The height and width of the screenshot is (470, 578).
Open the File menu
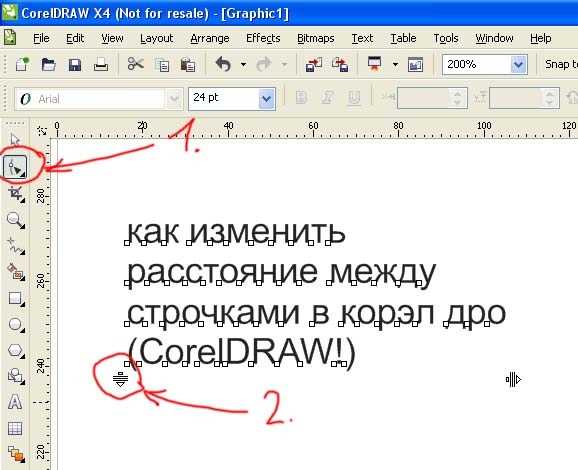coord(41,38)
